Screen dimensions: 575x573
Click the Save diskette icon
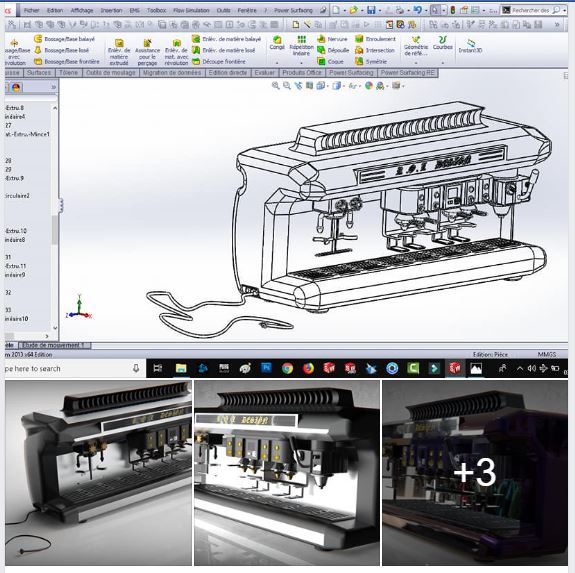(x=371, y=10)
